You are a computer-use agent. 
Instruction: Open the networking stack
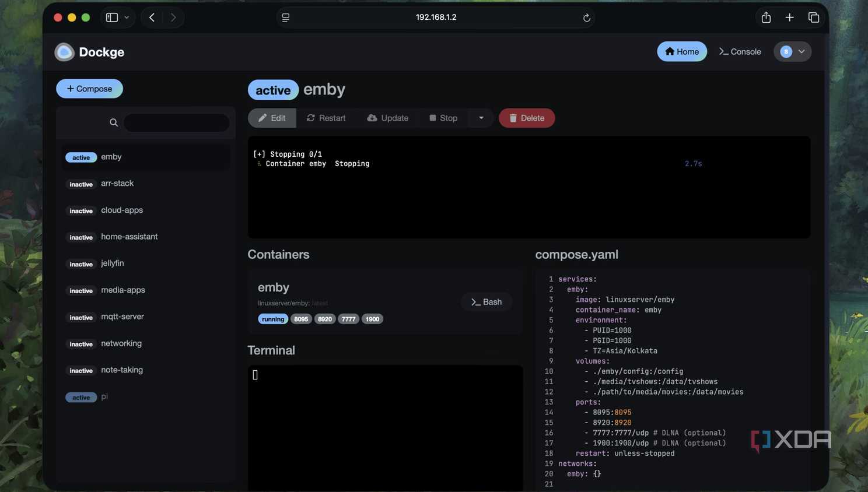(146, 343)
